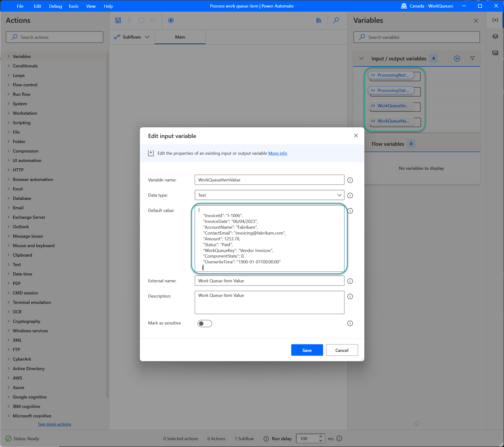Click the variables filter icon
504x447 pixels.
click(x=472, y=58)
